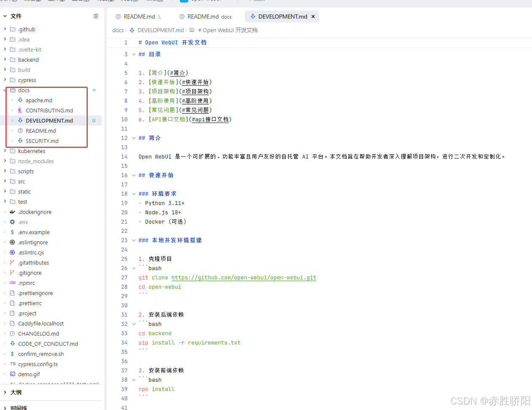Image resolution: width=532 pixels, height=410 pixels.
Task: Click the #简介 anchor link on line 5
Action: point(177,73)
